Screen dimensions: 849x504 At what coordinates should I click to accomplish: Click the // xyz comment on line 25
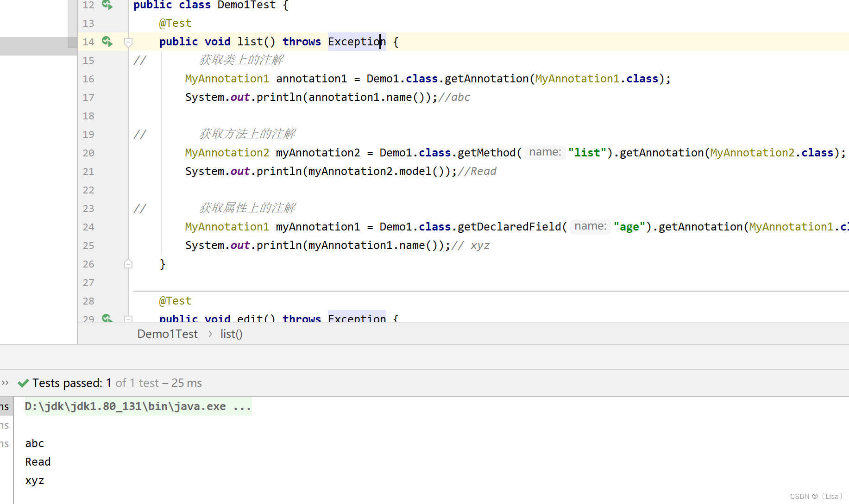point(470,245)
